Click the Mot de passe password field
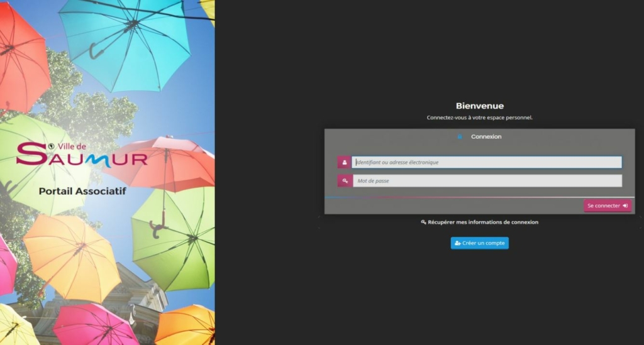 point(487,180)
